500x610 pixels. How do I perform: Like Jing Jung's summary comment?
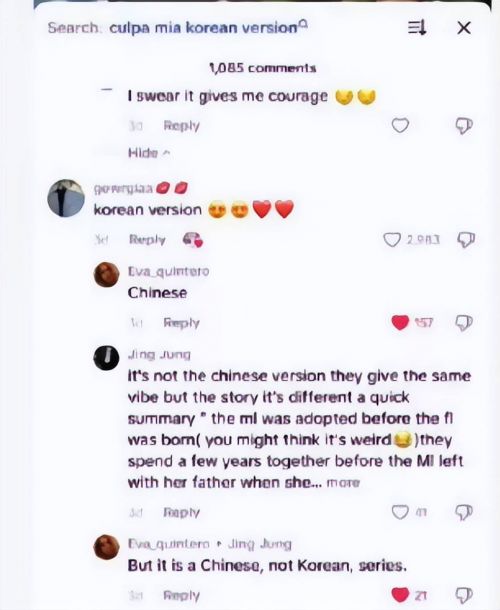tap(400, 512)
